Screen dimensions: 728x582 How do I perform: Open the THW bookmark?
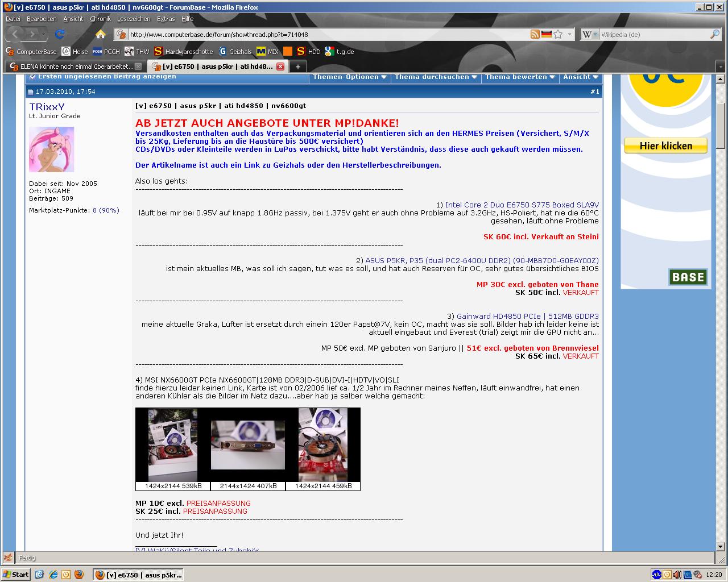[137, 52]
